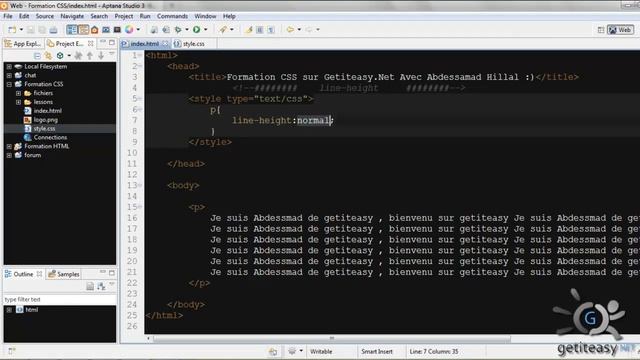Collapse the Formation CSS project node
The height and width of the screenshot is (360, 640).
pos(9,84)
